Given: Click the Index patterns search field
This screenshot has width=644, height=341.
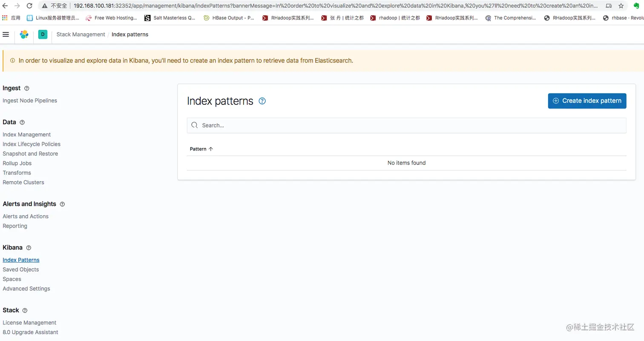Looking at the screenshot, I should point(406,125).
